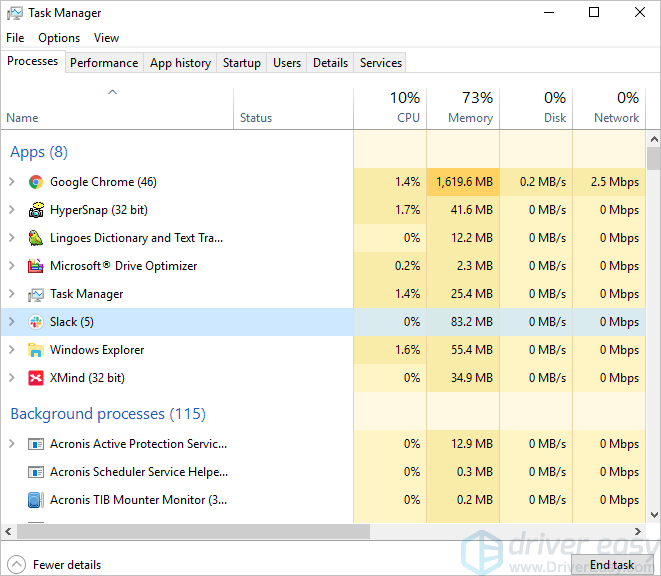The height and width of the screenshot is (576, 661).
Task: Click the Windows Explorer folder icon
Action: tap(36, 350)
